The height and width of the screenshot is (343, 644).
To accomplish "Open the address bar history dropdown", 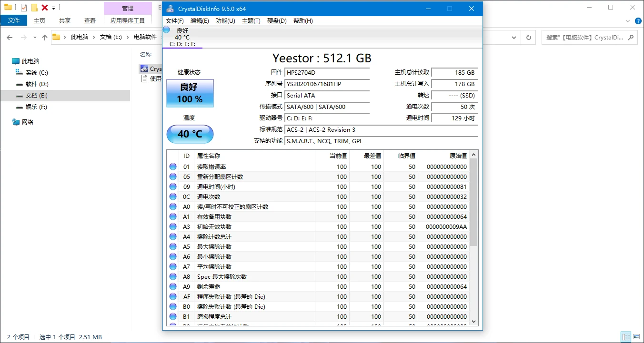I will 515,37.
